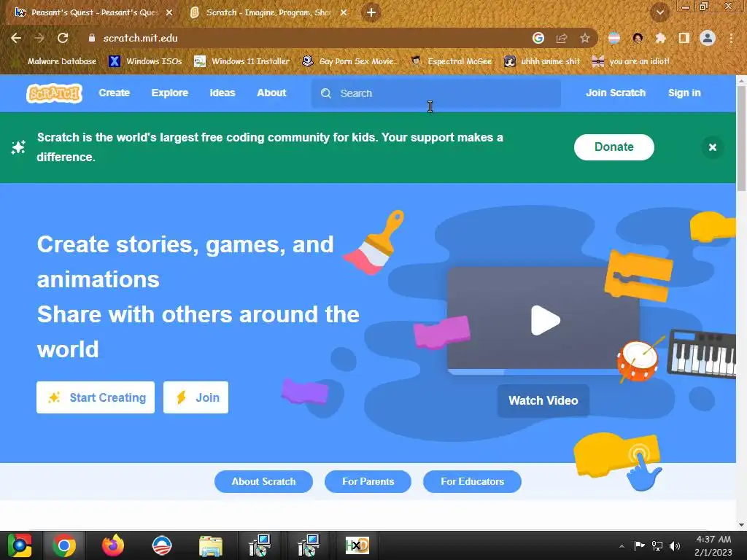The image size is (747, 560).
Task: Open the Malware Database bookmark
Action: tap(55, 61)
